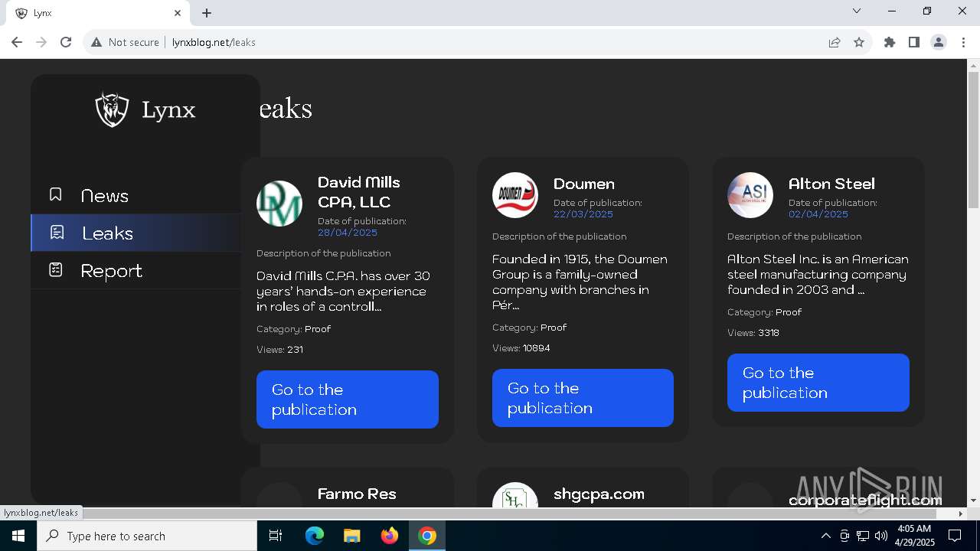The width and height of the screenshot is (980, 551).
Task: Click the Doumen company logo
Action: [514, 195]
